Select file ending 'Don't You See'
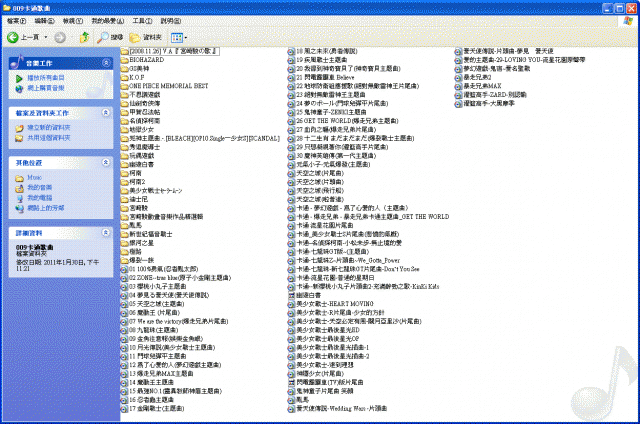The height and width of the screenshot is (424, 640). click(358, 269)
